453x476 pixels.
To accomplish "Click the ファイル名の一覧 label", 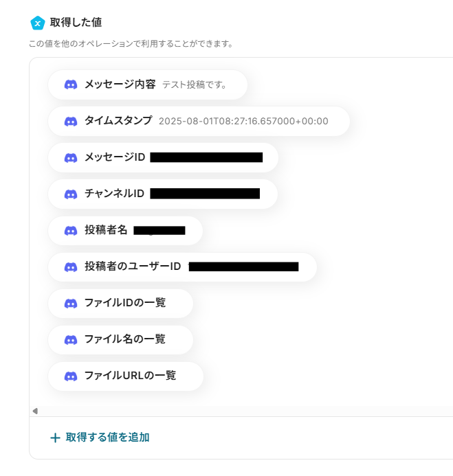I will [x=124, y=339].
